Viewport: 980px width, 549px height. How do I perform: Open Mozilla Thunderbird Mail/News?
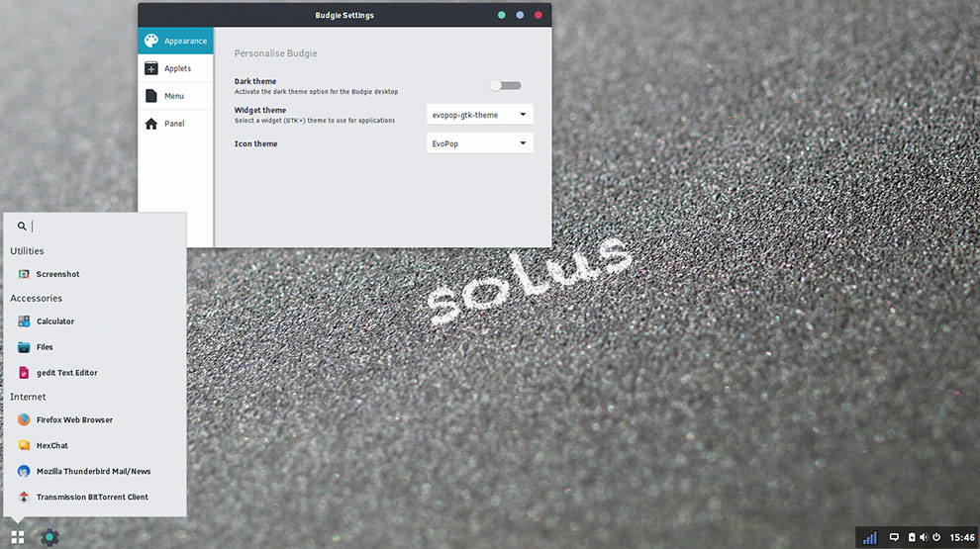[95, 471]
